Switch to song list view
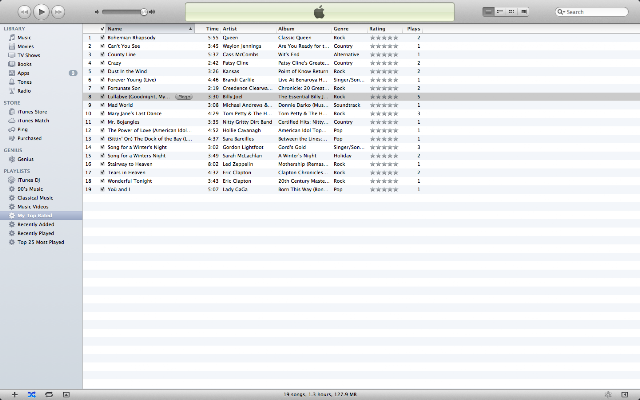Image resolution: width=640 pixels, height=400 pixels. point(488,11)
